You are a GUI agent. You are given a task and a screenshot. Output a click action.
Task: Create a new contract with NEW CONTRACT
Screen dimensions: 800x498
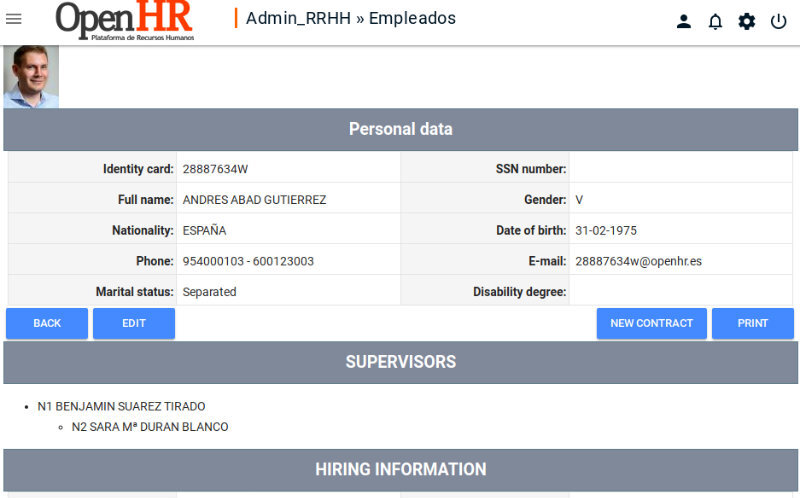tap(651, 323)
